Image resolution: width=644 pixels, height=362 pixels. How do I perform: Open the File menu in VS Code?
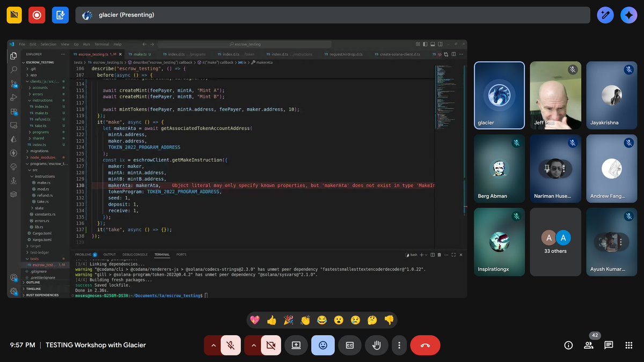pos(22,45)
